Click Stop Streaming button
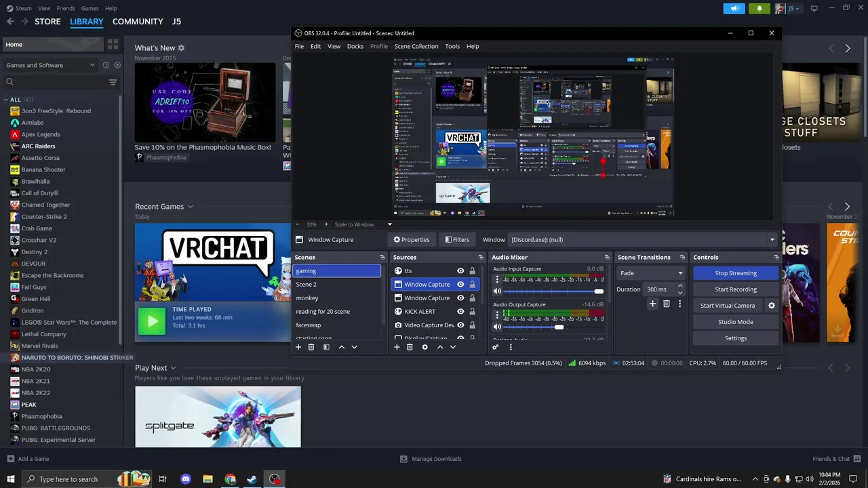This screenshot has height=488, width=868. (736, 273)
